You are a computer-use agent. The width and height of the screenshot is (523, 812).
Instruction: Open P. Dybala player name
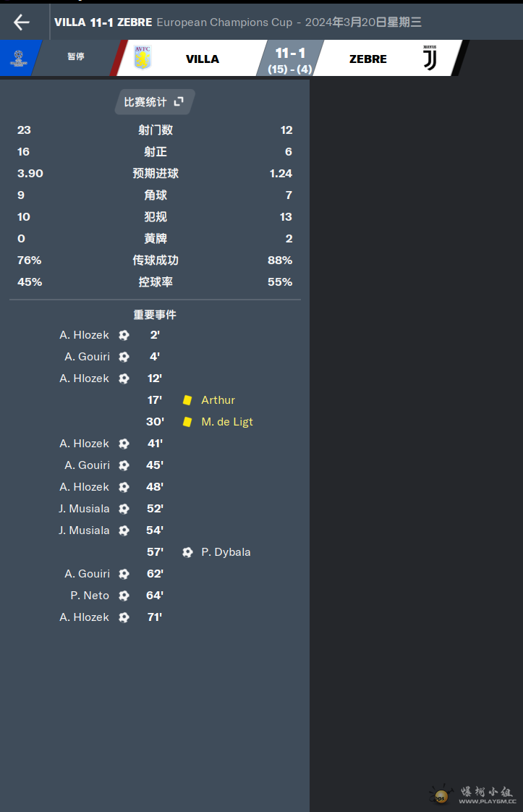pos(226,552)
